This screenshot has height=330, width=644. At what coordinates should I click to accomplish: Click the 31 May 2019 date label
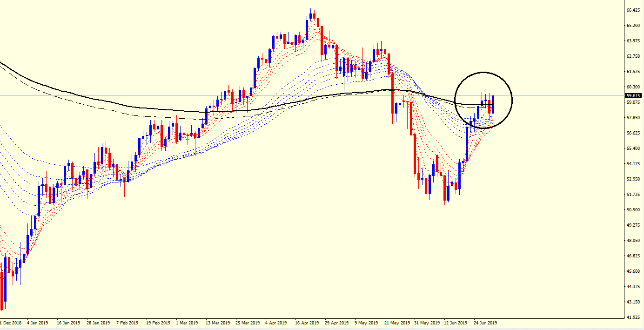coord(426,323)
